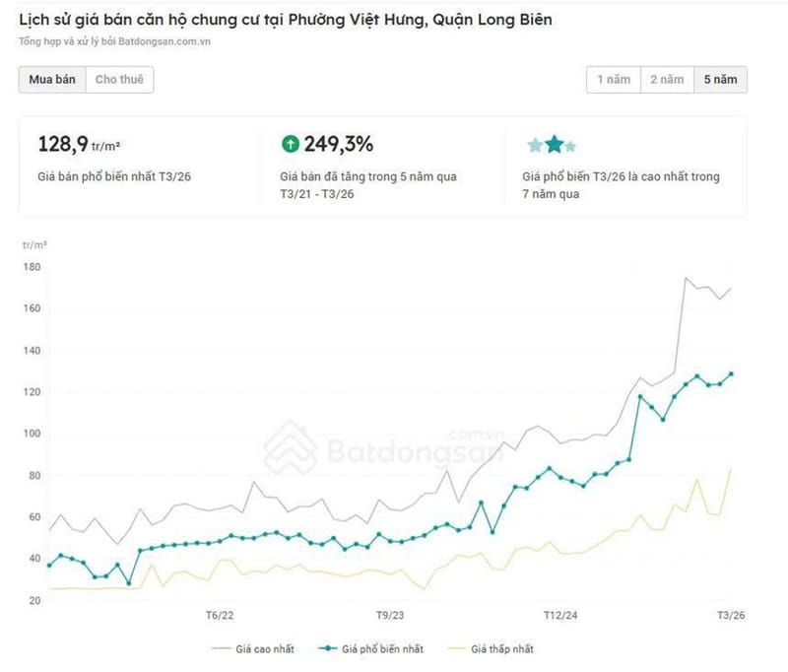The image size is (788, 672).
Task: Click the T9/23 x-axis label
Action: pyautogui.click(x=390, y=615)
